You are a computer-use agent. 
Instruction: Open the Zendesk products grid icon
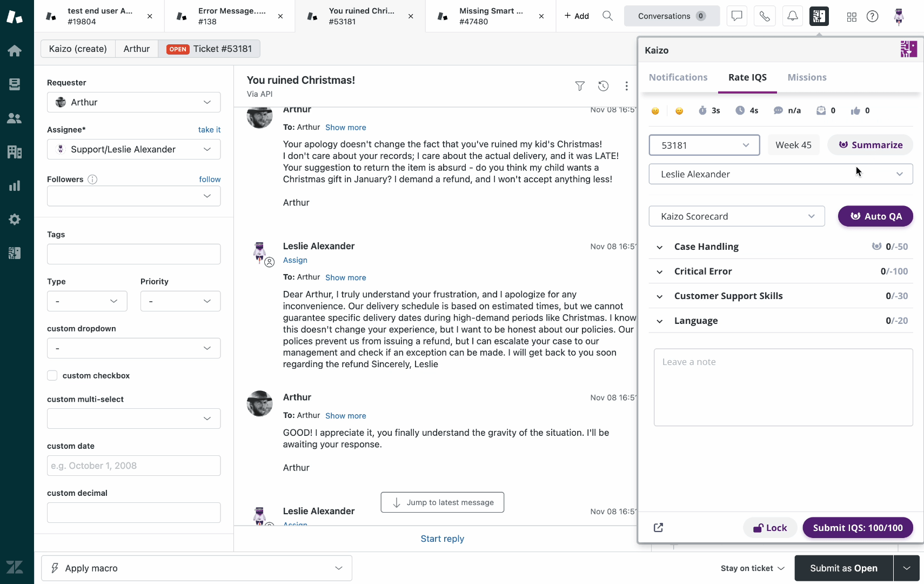tap(852, 17)
